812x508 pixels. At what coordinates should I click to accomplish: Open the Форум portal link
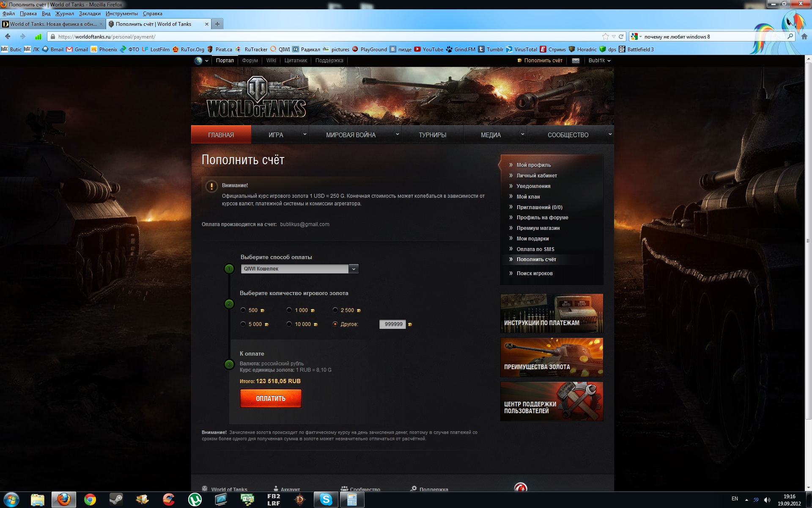(x=250, y=61)
